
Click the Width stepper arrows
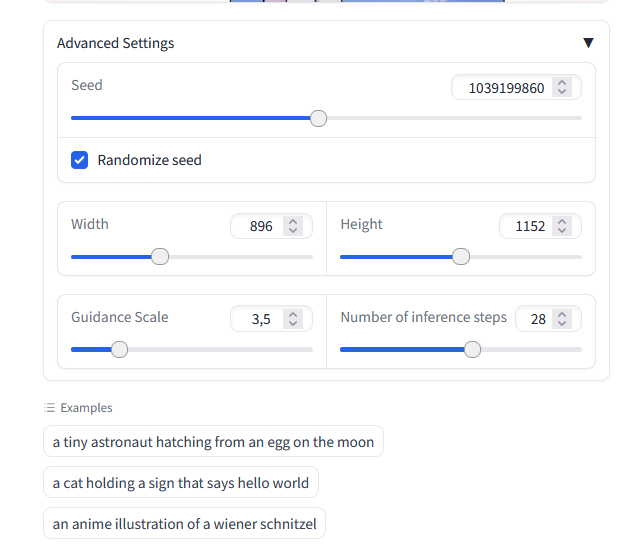[293, 226]
